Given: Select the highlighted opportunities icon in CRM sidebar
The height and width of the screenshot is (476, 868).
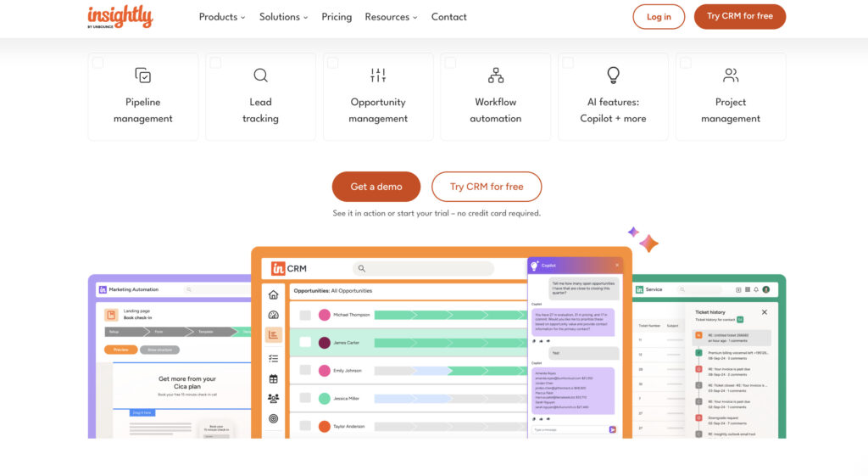Looking at the screenshot, I should click(x=274, y=334).
